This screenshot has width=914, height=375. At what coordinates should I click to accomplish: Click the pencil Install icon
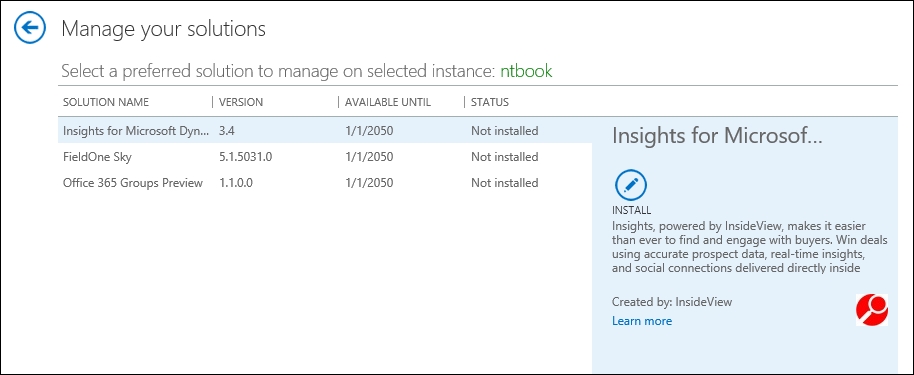click(x=631, y=185)
